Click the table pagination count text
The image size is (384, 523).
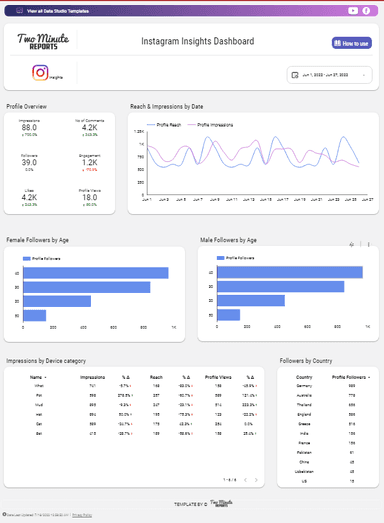(x=230, y=480)
